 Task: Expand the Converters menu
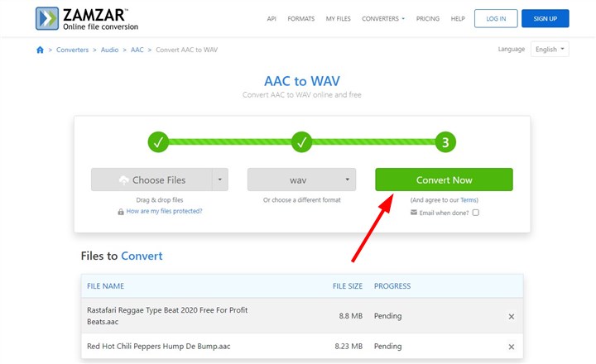point(383,19)
